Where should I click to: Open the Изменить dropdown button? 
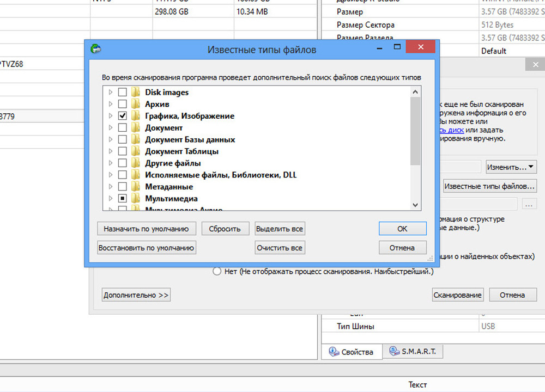coord(511,167)
